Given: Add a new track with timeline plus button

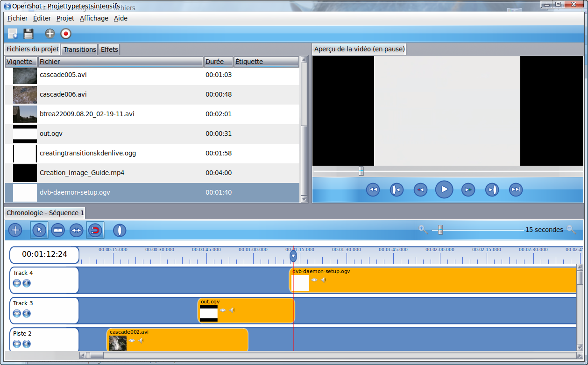Looking at the screenshot, I should [x=15, y=230].
